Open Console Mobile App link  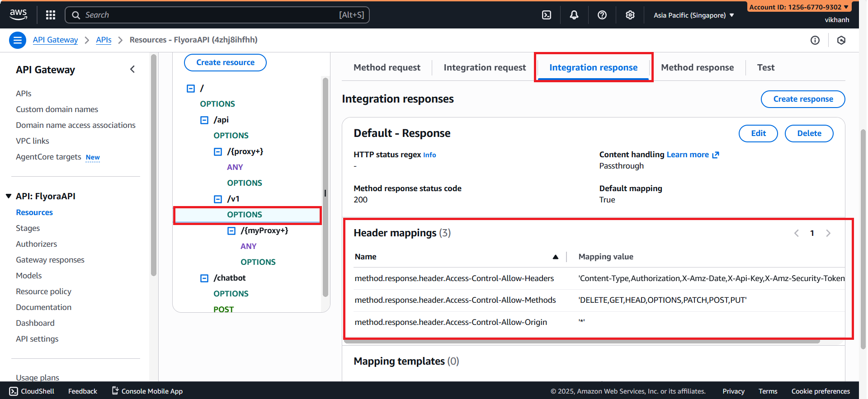147,391
